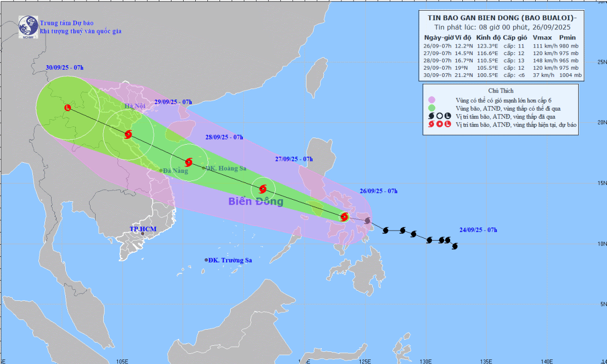This screenshot has height=364, width=607.
Task: Select the 28/09-07h row in forecast table
Action: click(502, 60)
